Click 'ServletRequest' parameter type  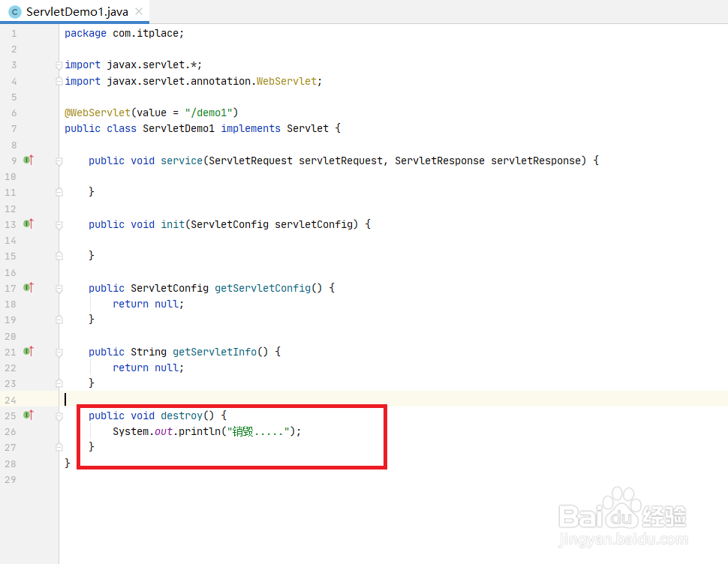(x=251, y=160)
